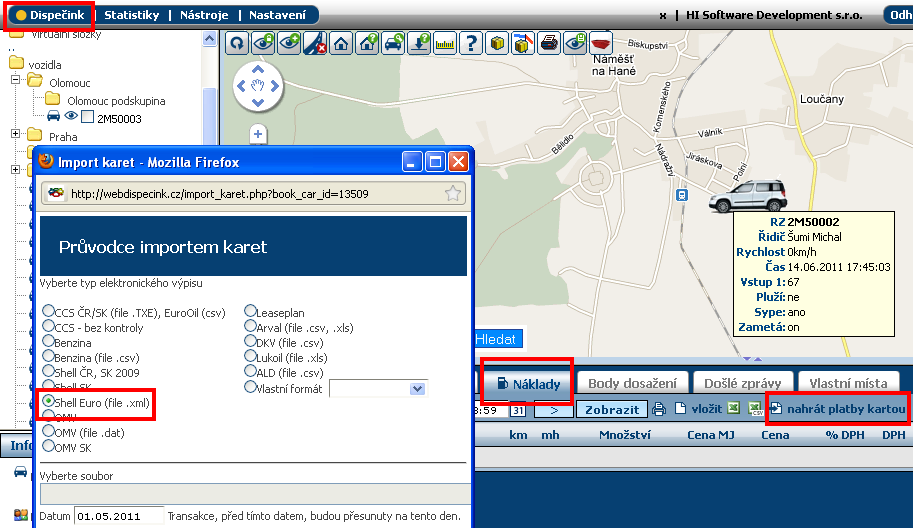Click the refresh map toolbar icon
This screenshot has height=528, width=913.
(x=236, y=43)
